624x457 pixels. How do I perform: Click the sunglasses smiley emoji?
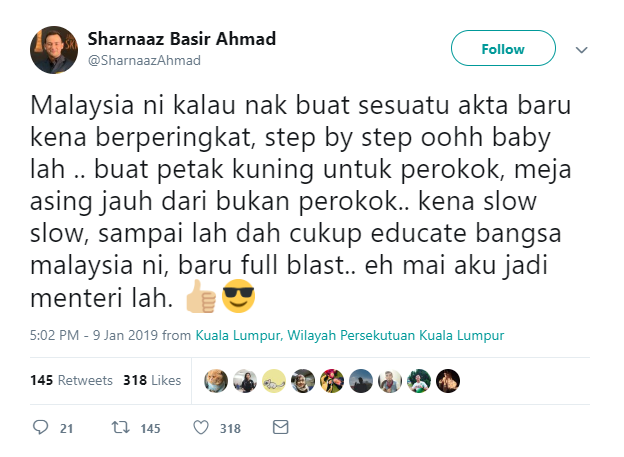[x=238, y=296]
